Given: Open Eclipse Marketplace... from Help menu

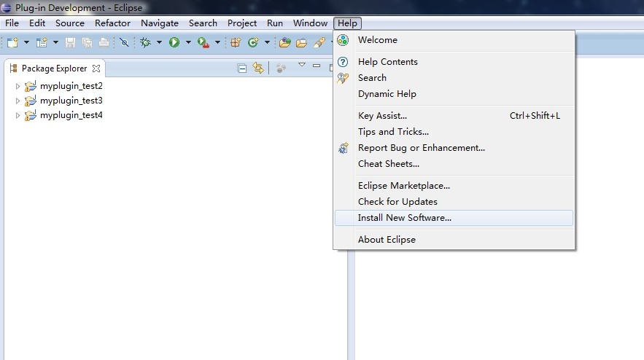Looking at the screenshot, I should pyautogui.click(x=454, y=186).
